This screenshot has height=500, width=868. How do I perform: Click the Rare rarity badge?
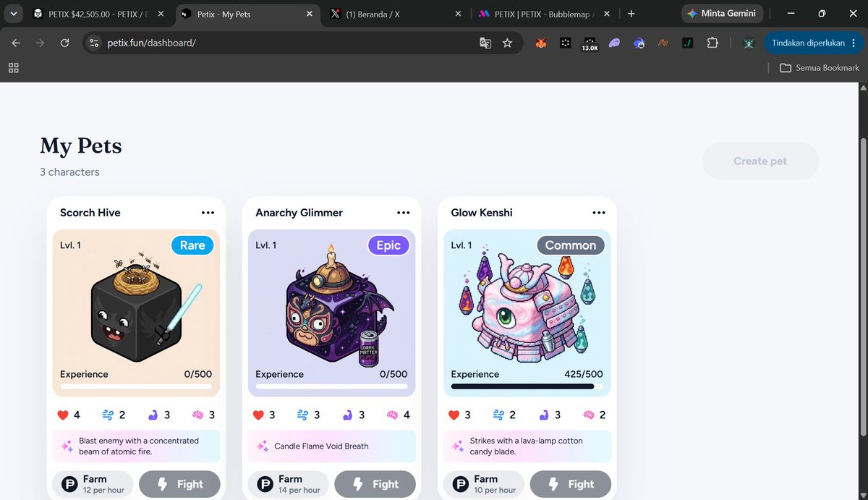[x=192, y=245]
